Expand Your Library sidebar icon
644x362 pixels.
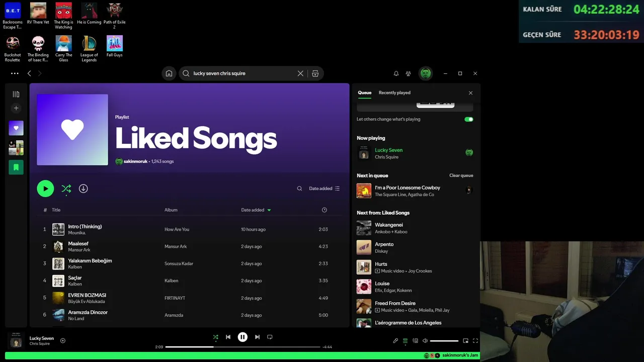click(x=16, y=94)
